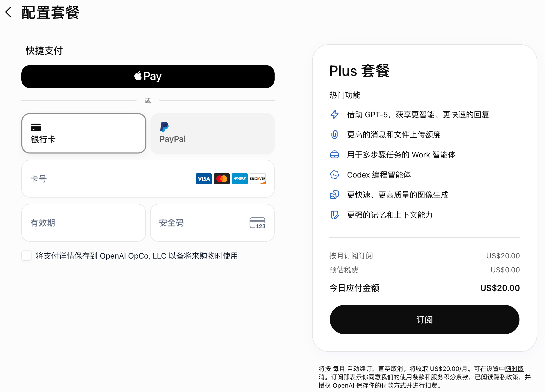Open the 服务积分条款 service credit terms link
545x392 pixels.
point(450,377)
